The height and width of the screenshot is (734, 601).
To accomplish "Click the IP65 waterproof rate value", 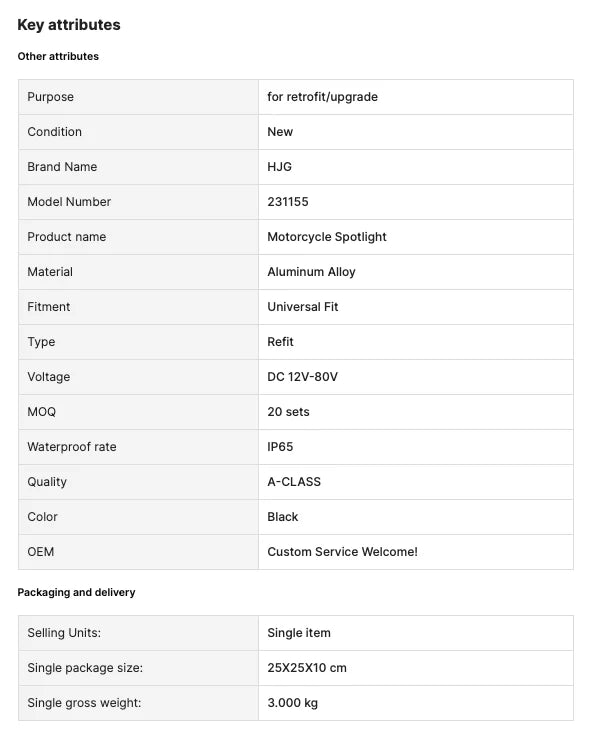I will click(281, 447).
